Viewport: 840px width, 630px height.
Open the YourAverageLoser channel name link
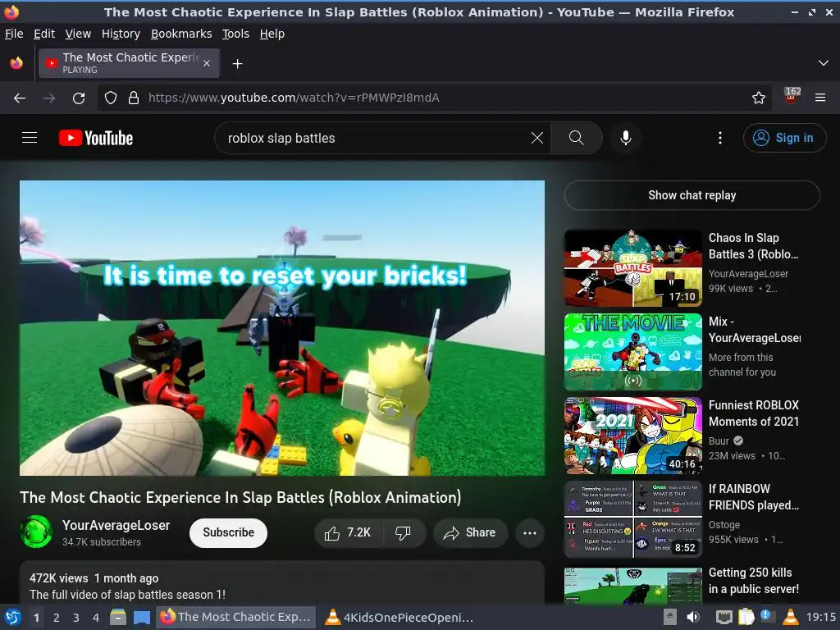pos(116,525)
